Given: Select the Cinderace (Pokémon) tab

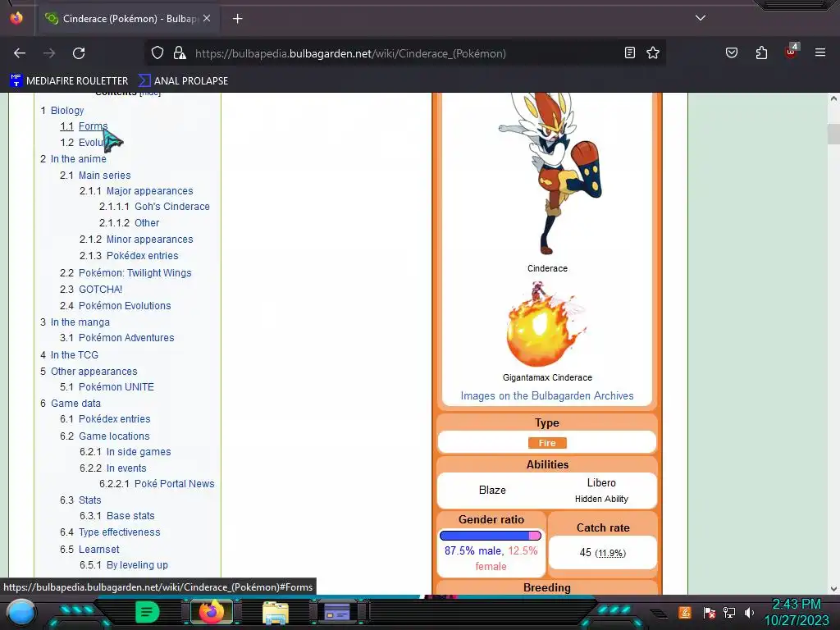Looking at the screenshot, I should click(128, 19).
